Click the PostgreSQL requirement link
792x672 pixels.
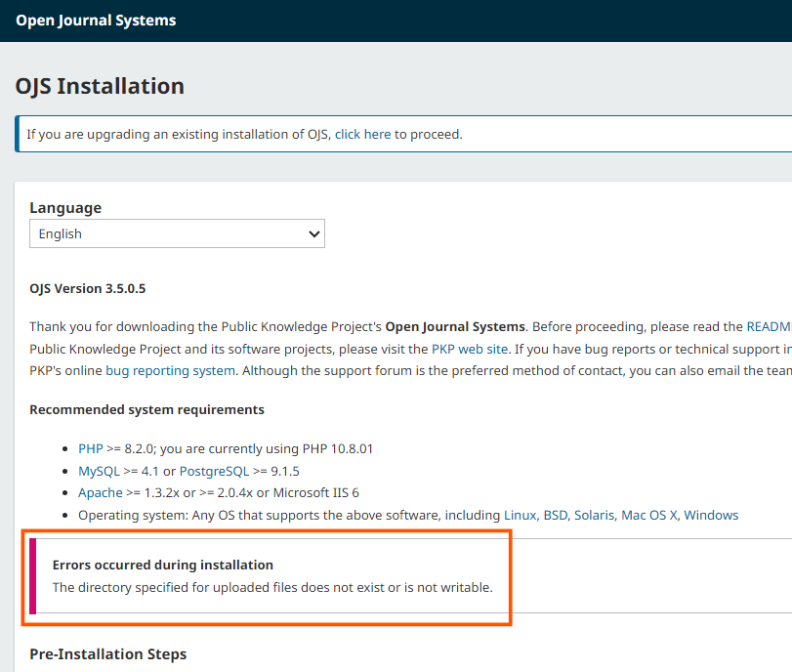[214, 472]
